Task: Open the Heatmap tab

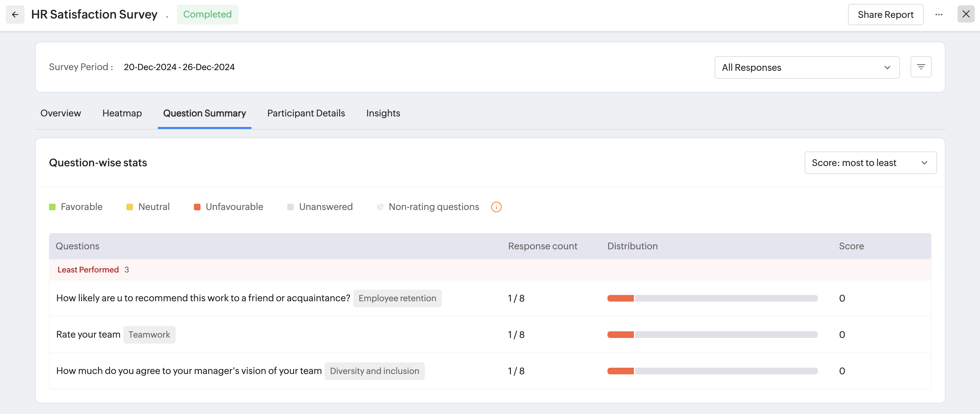Action: (x=122, y=113)
